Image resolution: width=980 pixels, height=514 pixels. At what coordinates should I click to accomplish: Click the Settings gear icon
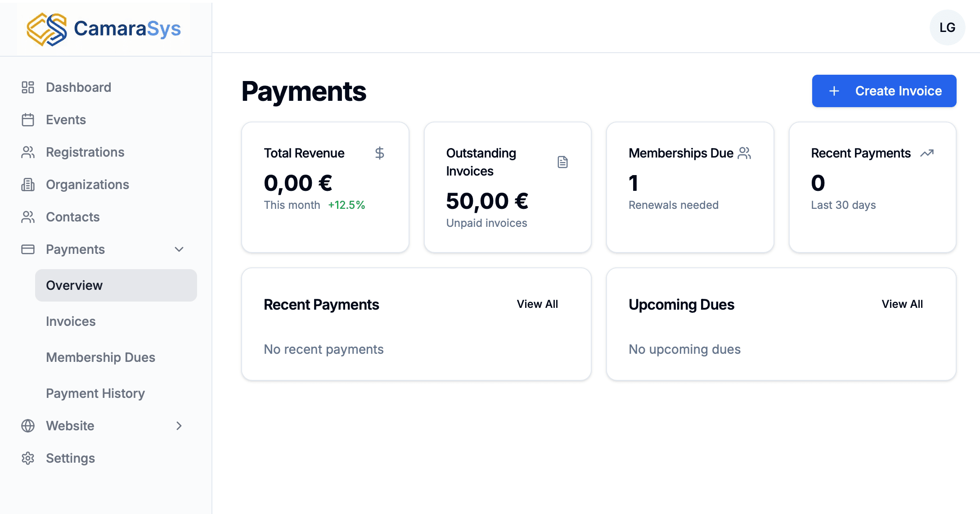tap(28, 458)
